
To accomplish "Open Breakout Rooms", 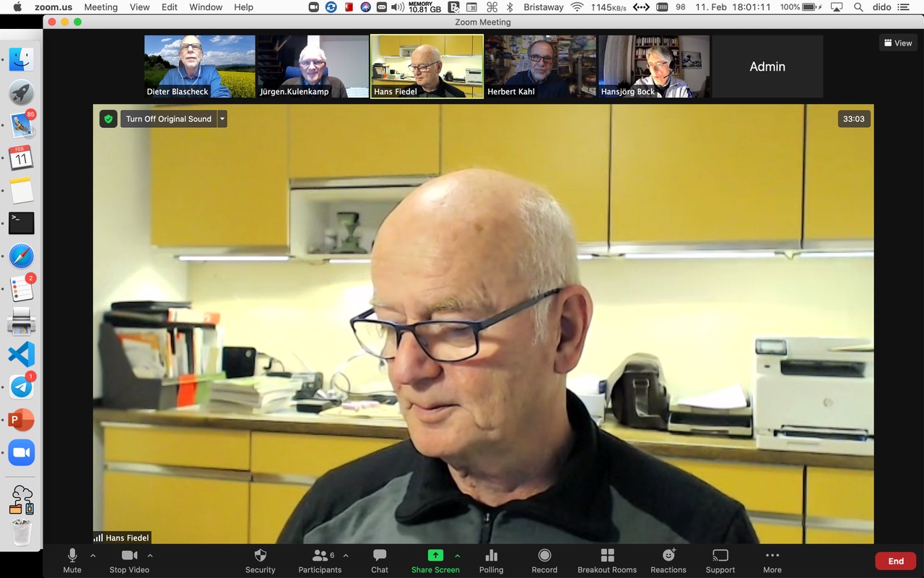I will tap(607, 560).
